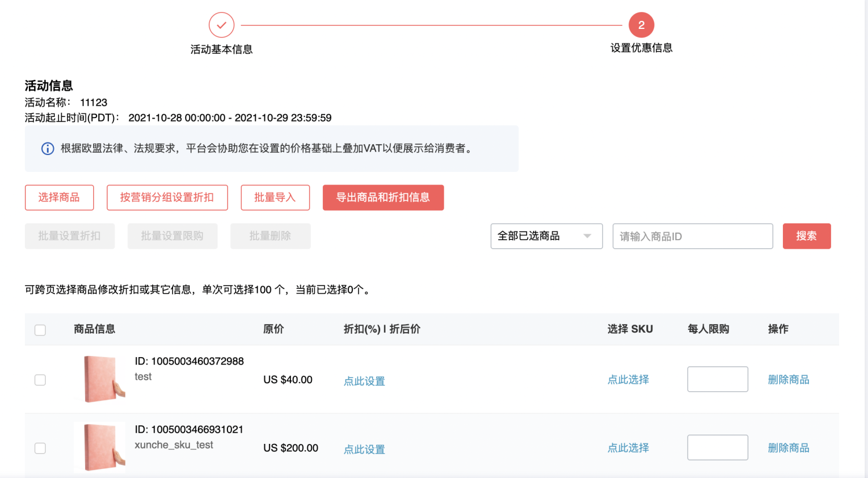Focus per-person limit field for test product
The image size is (868, 478).
point(718,379)
